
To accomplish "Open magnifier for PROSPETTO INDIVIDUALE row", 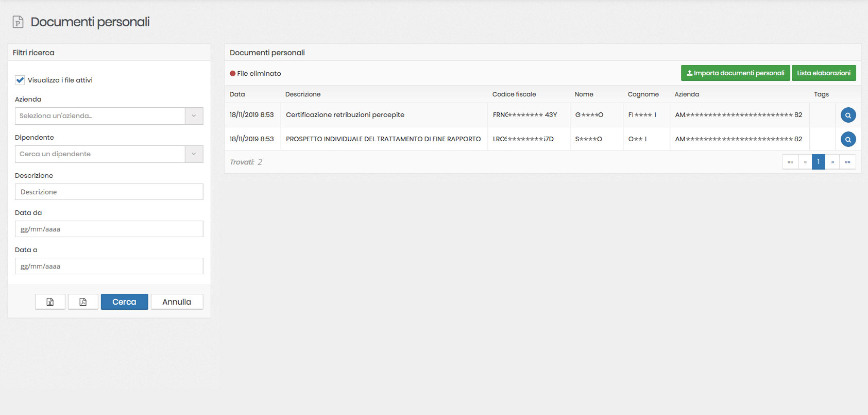I will pos(848,139).
